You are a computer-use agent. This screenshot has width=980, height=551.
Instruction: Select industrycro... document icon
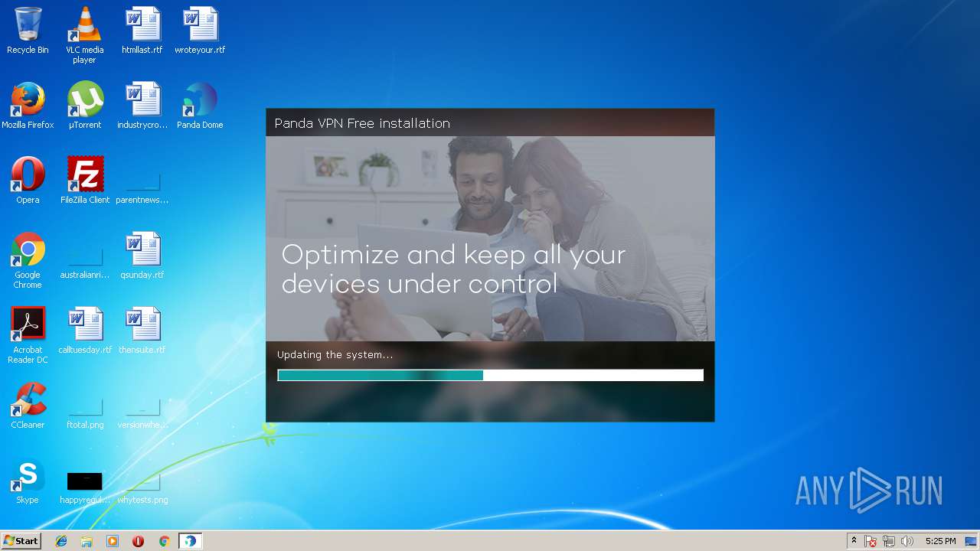pos(142,99)
